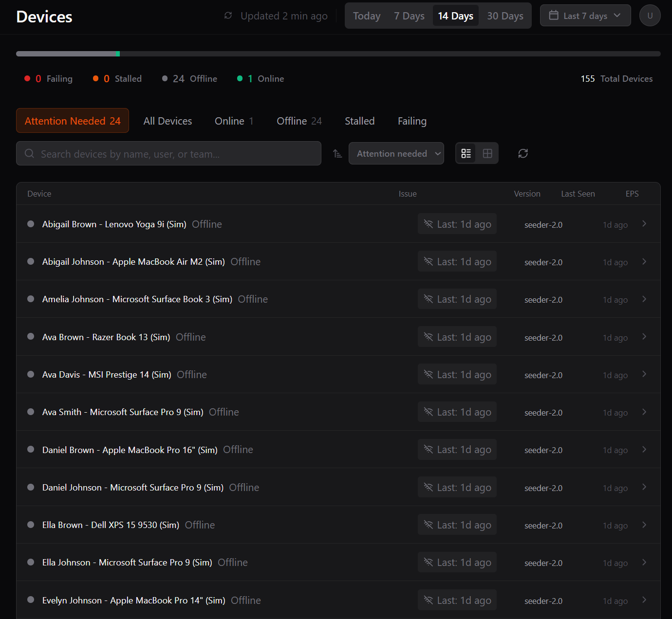Screen dimensions: 672x619
Task: Click offline icon on Abigail Brown's issue badge
Action: pos(429,224)
